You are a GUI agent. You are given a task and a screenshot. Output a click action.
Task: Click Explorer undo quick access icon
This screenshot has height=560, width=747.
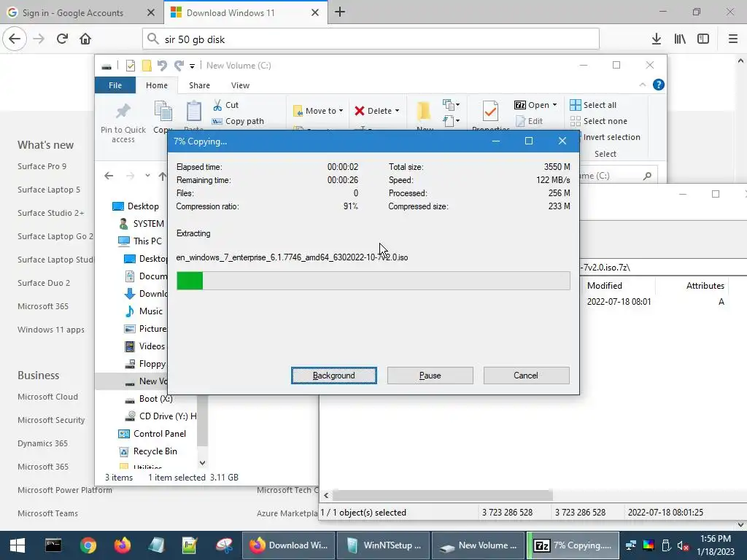click(x=162, y=66)
